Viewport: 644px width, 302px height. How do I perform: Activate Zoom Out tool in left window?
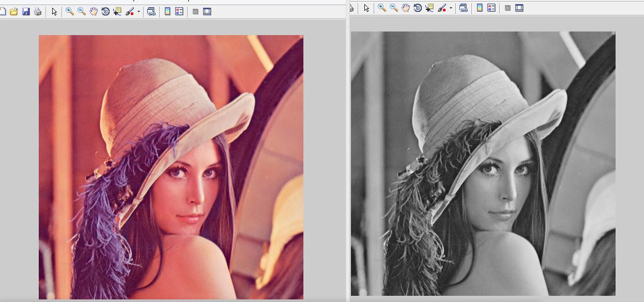pos(81,11)
